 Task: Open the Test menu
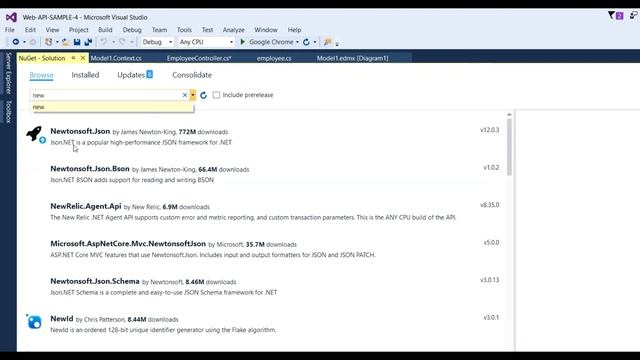click(207, 30)
